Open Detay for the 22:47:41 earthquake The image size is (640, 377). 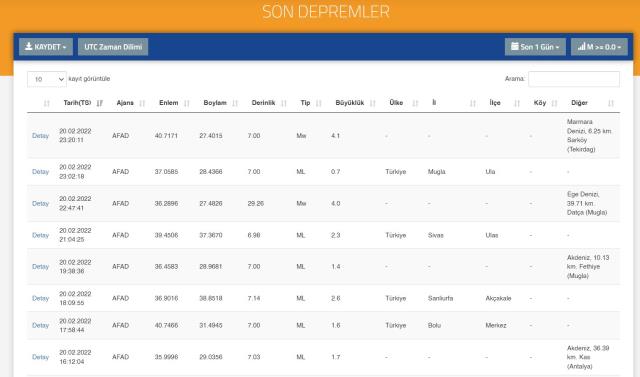(40, 204)
